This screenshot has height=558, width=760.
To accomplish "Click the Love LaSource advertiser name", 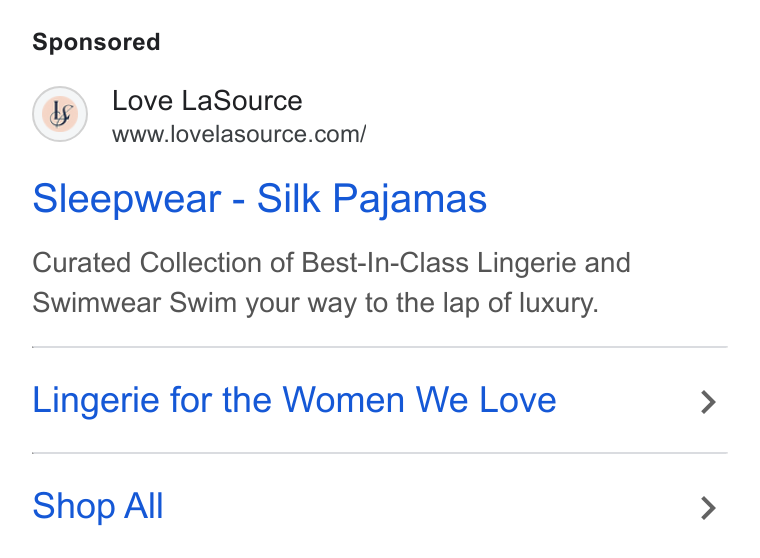I will click(x=207, y=101).
